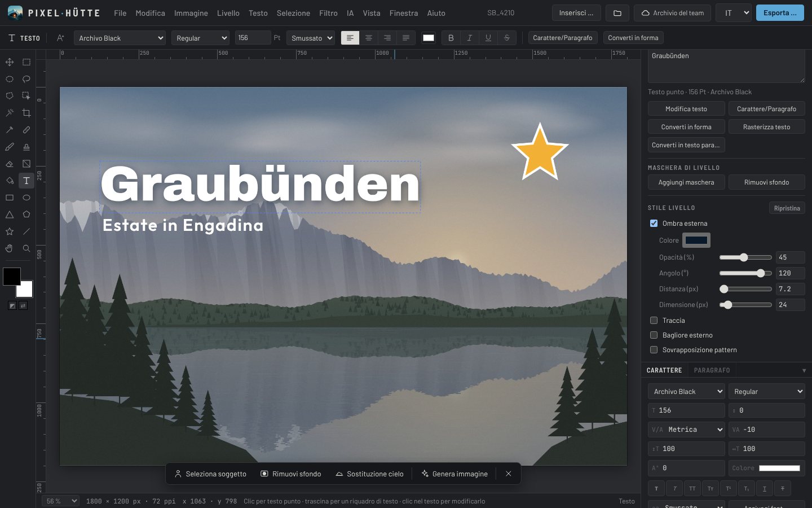
Task: Select the Triangle shape tool
Action: [x=10, y=214]
